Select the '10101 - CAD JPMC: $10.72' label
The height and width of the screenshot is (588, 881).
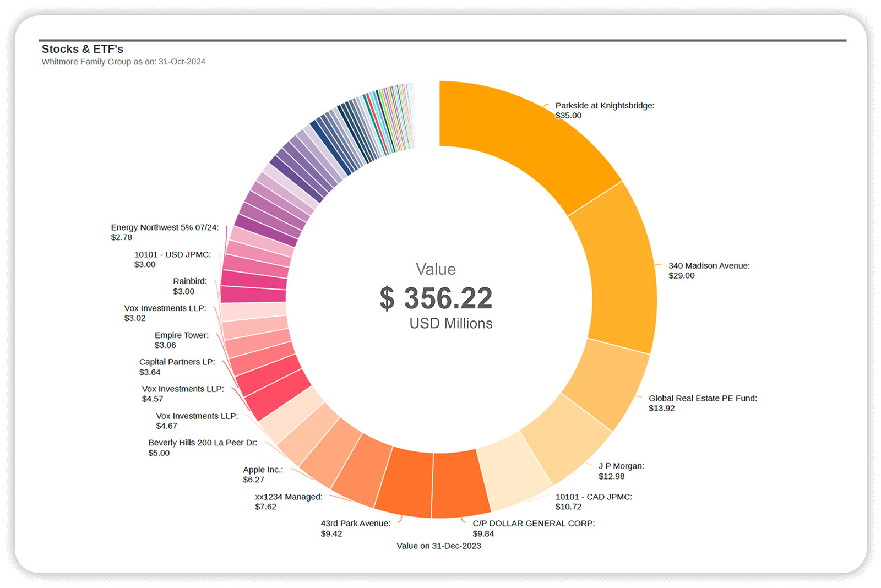click(594, 502)
